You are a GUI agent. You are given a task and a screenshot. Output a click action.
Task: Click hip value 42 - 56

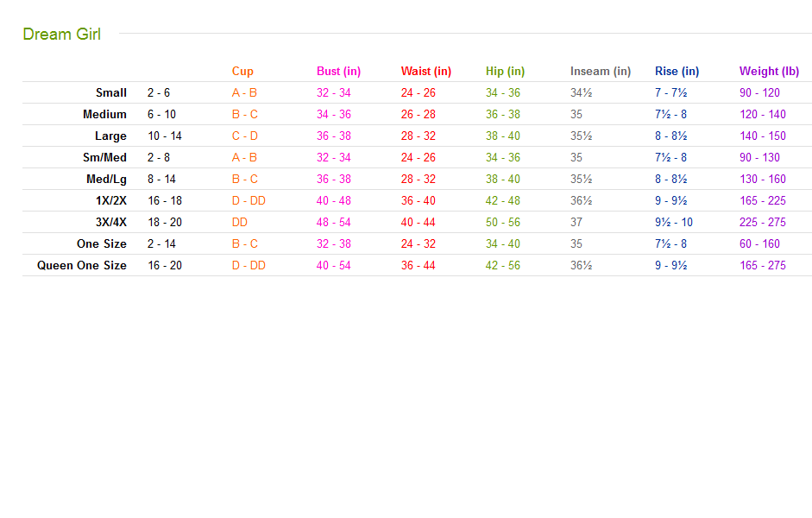tap(503, 266)
